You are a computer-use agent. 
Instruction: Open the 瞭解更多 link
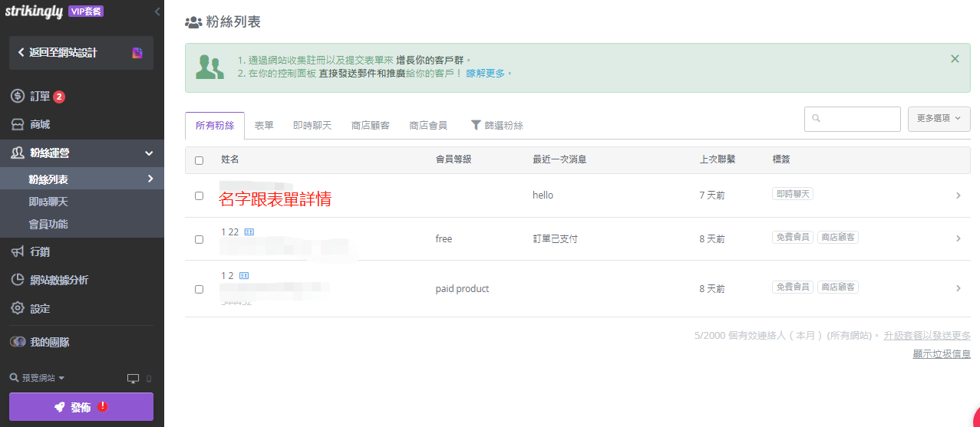(486, 73)
